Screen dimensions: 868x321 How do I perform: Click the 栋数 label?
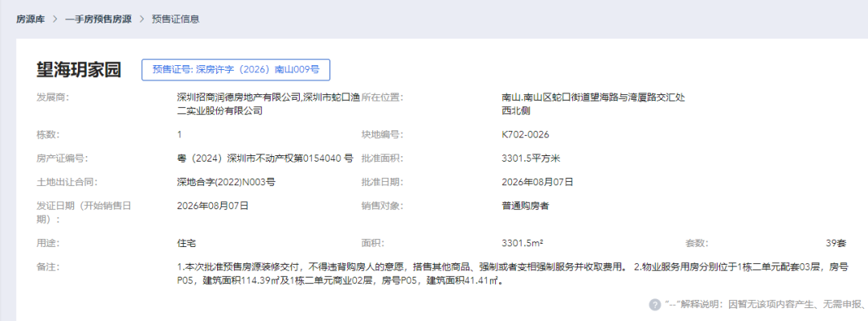[47, 134]
